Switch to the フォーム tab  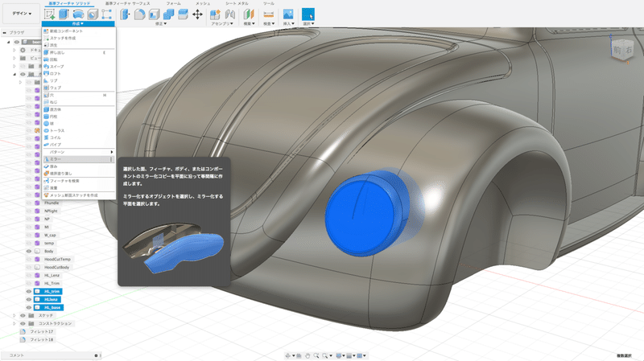[x=173, y=3]
